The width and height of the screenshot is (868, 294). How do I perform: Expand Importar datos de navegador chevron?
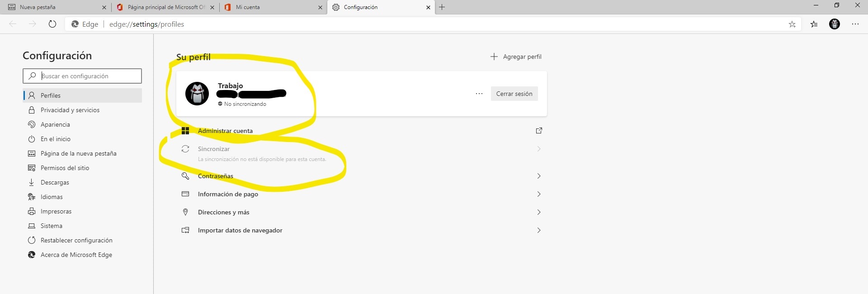coord(539,230)
